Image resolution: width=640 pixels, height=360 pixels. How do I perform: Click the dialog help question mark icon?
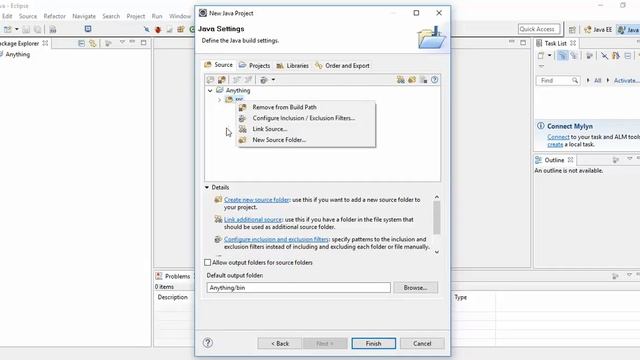[208, 343]
